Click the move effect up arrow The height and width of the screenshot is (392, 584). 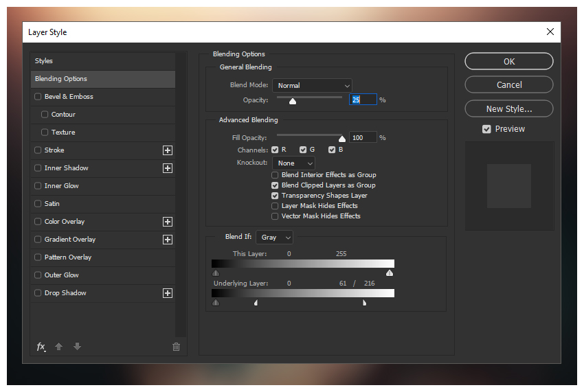tap(58, 347)
